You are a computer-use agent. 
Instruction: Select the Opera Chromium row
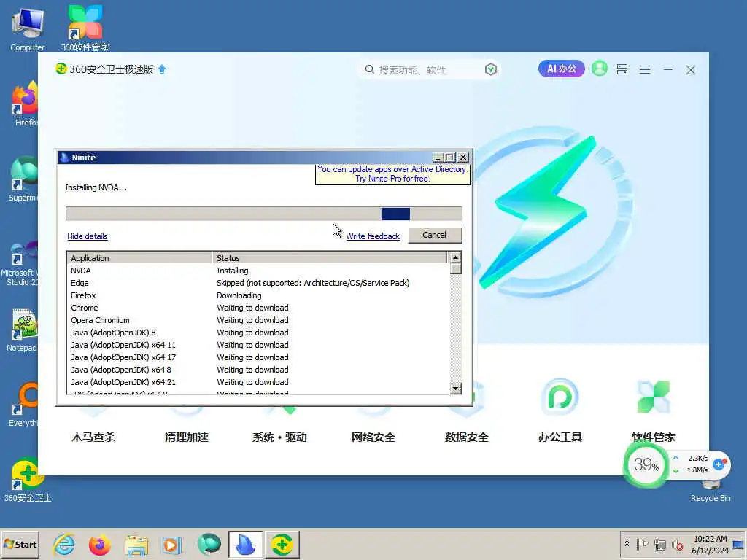point(258,320)
